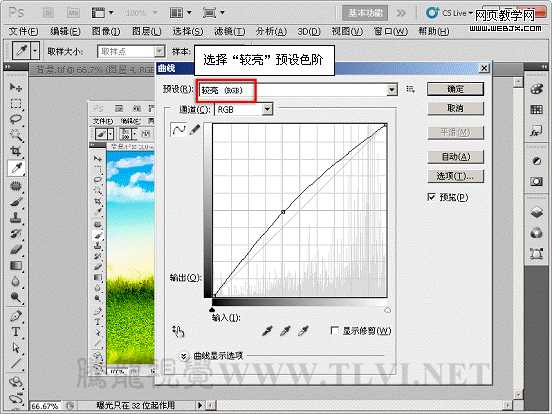This screenshot has width=552, height=414.
Task: Click the status bar info arrow
Action: [x=200, y=405]
